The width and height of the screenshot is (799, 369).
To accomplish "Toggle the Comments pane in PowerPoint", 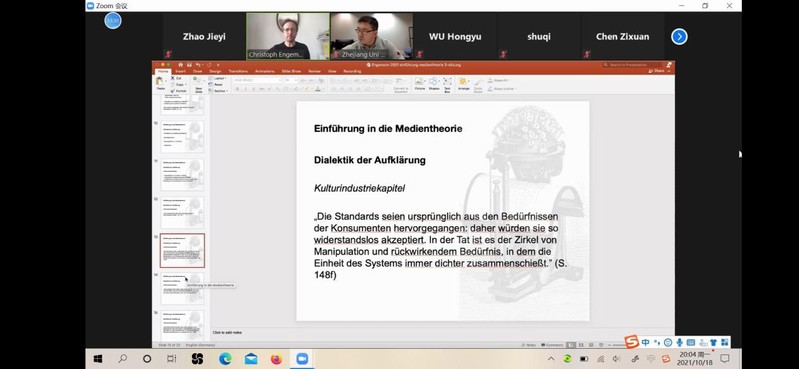I will pyautogui.click(x=552, y=345).
